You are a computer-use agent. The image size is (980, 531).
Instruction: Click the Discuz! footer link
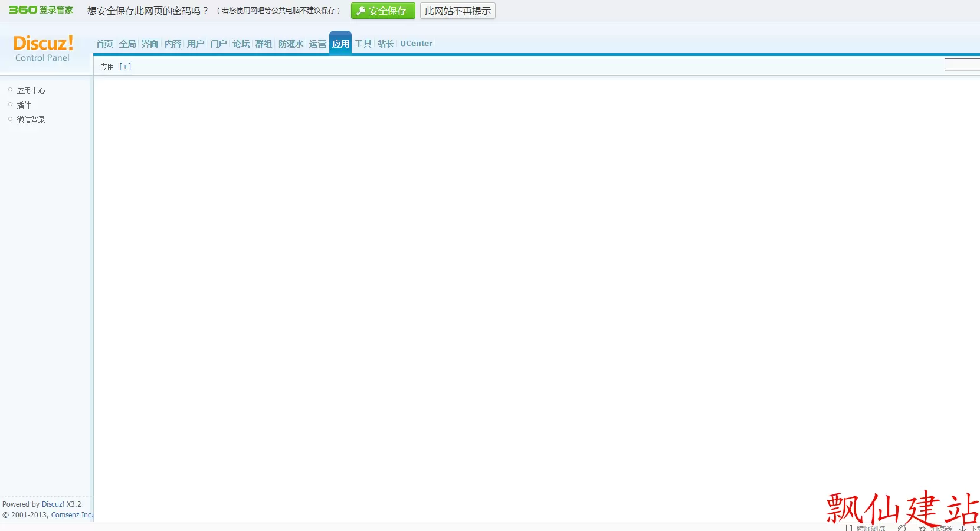[x=53, y=504]
